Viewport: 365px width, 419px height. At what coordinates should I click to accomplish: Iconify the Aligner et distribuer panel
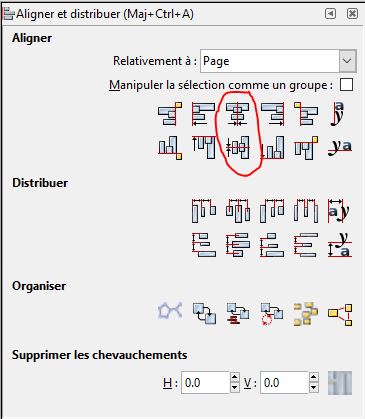tap(330, 14)
